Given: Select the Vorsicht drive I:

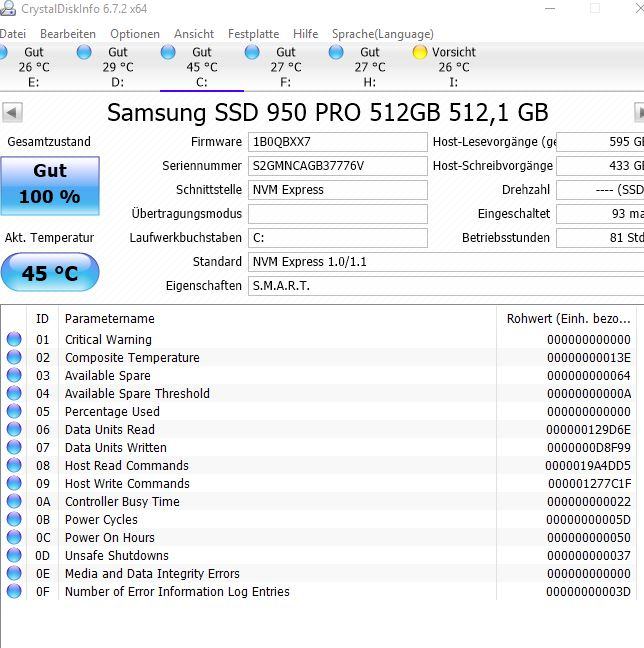Looking at the screenshot, I should pyautogui.click(x=453, y=67).
